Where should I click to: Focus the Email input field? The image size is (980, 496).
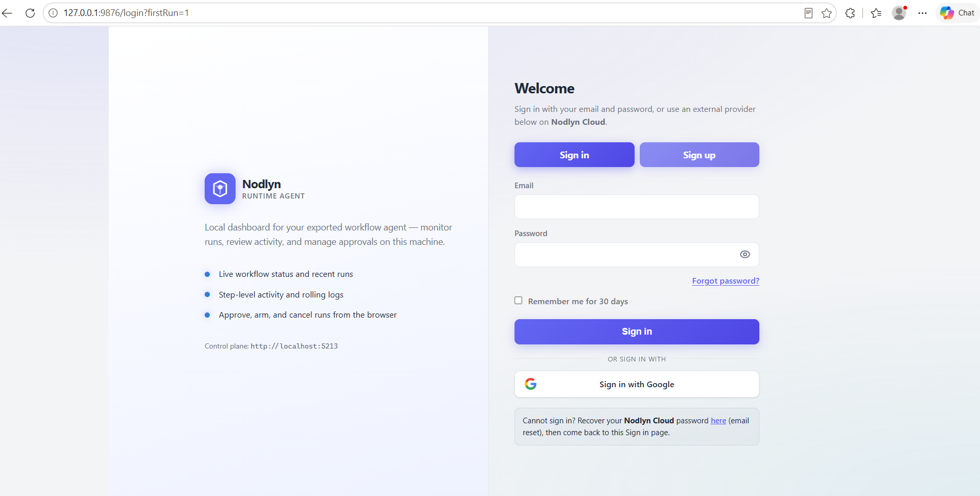coord(637,207)
